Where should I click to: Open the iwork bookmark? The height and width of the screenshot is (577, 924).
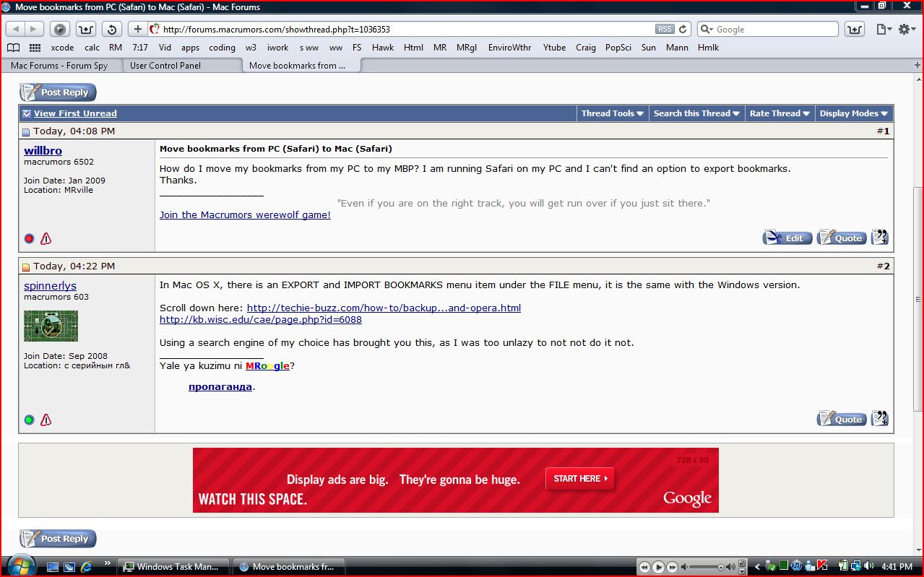point(278,48)
